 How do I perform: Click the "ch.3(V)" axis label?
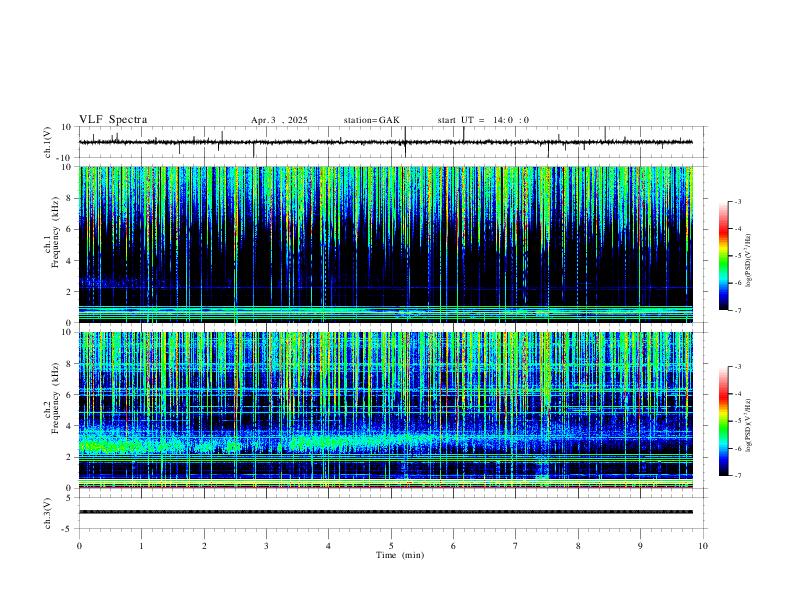coord(47,514)
